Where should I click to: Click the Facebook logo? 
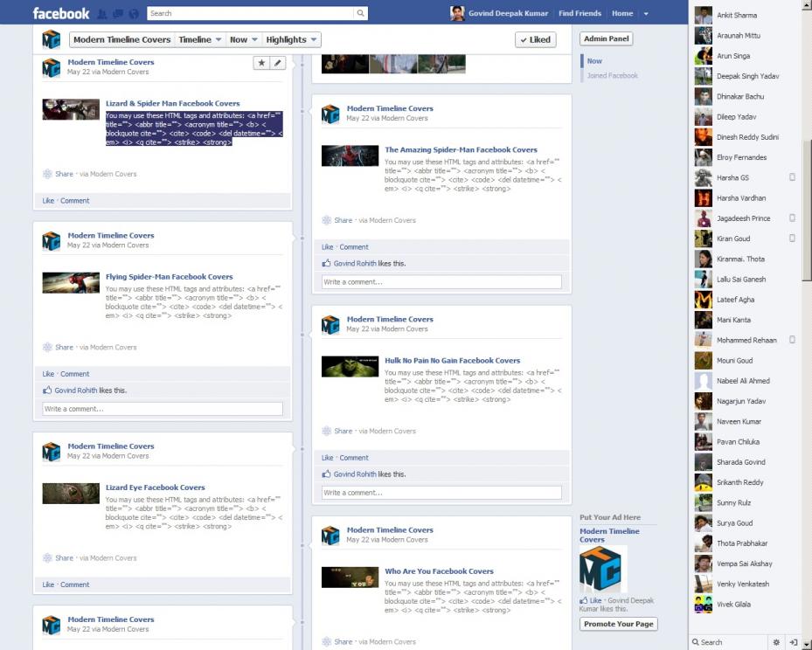tap(61, 13)
